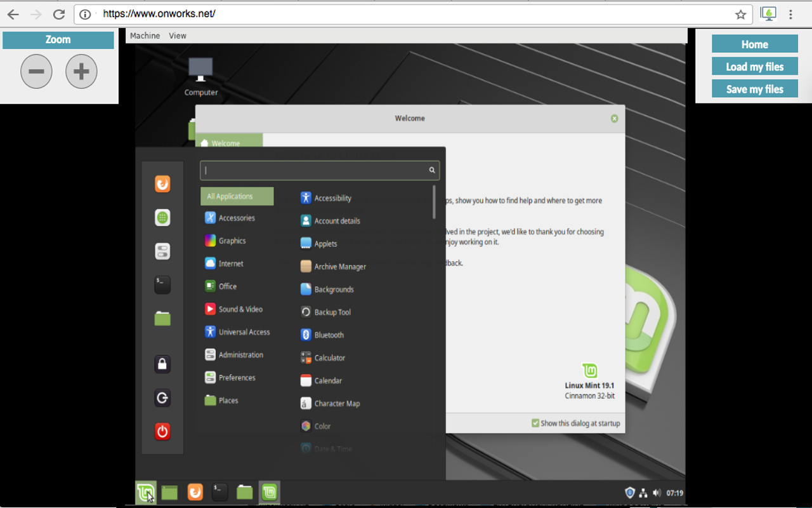Select the Accessories category
812x508 pixels.
230,218
